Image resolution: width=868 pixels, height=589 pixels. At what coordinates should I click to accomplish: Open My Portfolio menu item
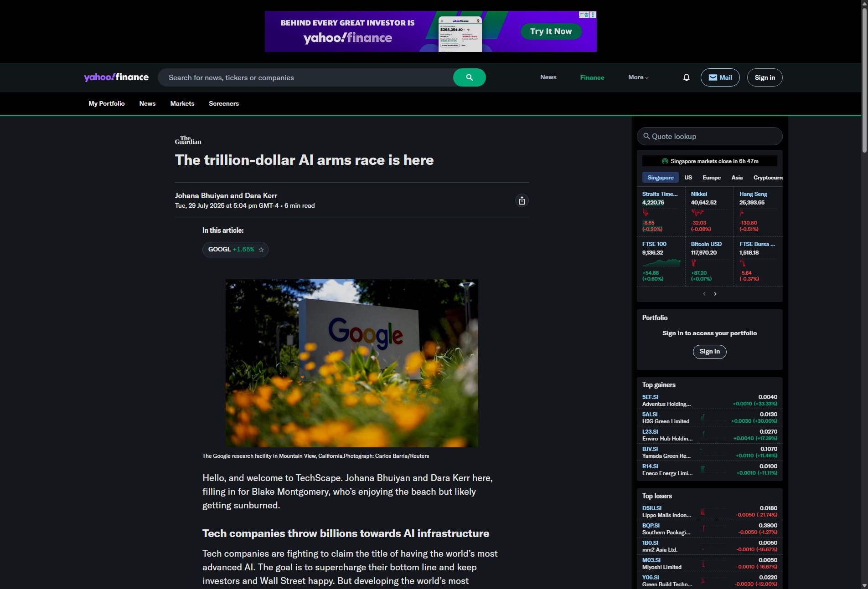107,103
